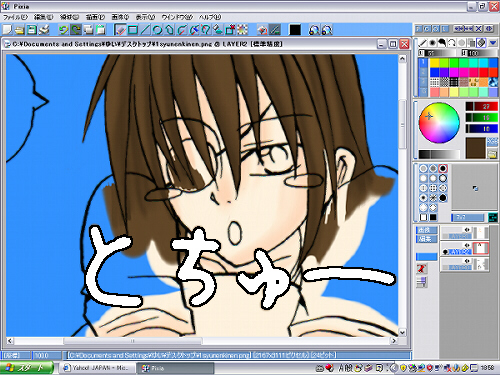Screen dimensions: 500x375
Task: Toggle the C panel button
Action: (x=427, y=29)
